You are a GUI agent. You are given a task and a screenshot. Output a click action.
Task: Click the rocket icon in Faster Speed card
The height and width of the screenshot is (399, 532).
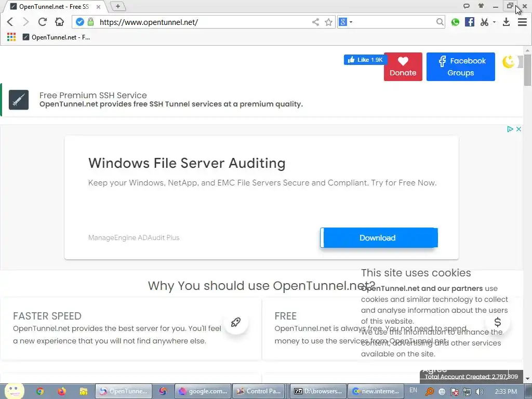click(x=236, y=322)
